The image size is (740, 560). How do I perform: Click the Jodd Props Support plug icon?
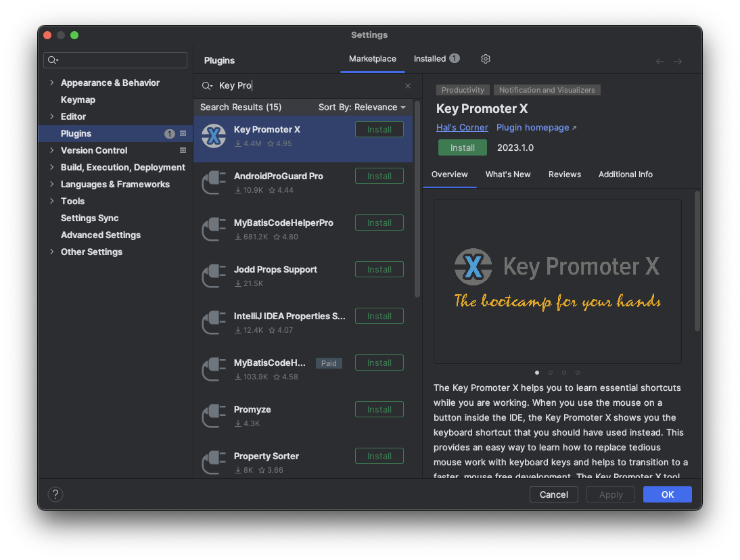pos(214,276)
